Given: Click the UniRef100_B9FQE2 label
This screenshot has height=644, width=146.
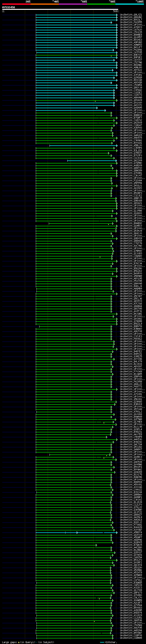Looking at the screenshot, I should 131,58.
